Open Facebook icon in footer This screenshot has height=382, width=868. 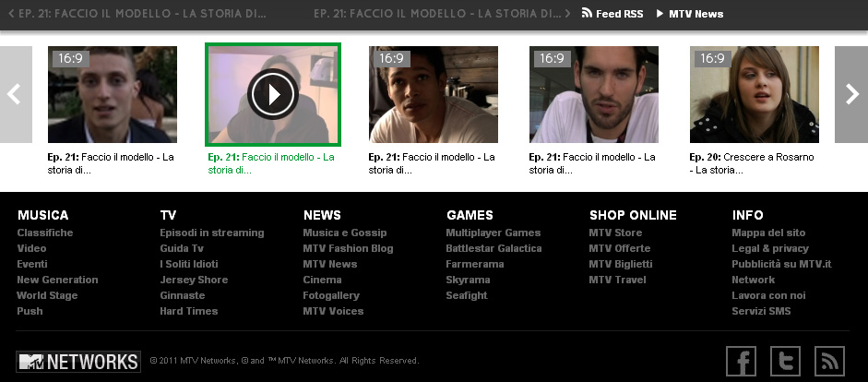pyautogui.click(x=742, y=361)
